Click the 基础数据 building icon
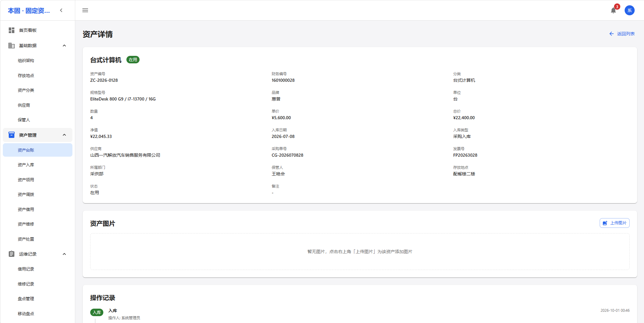Screen dimensions: 644x323 [x=12, y=46]
